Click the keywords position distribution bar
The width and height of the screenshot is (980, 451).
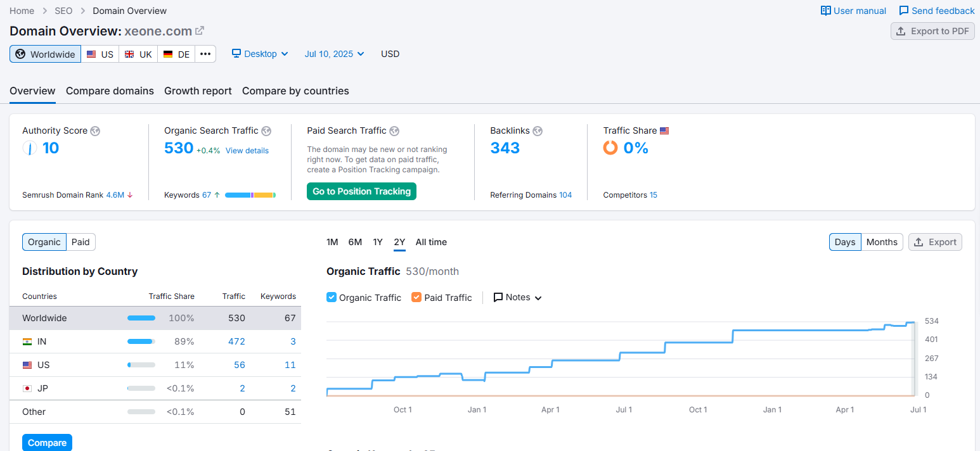pos(250,195)
